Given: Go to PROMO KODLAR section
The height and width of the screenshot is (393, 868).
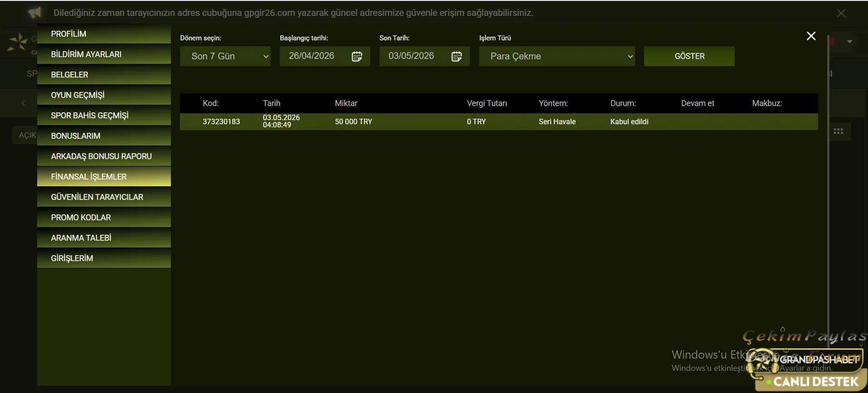Looking at the screenshot, I should coord(104,218).
